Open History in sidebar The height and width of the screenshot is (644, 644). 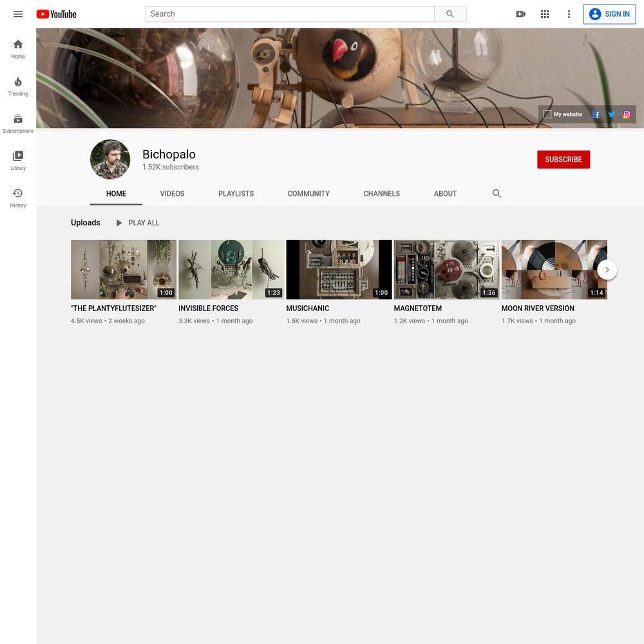(18, 198)
